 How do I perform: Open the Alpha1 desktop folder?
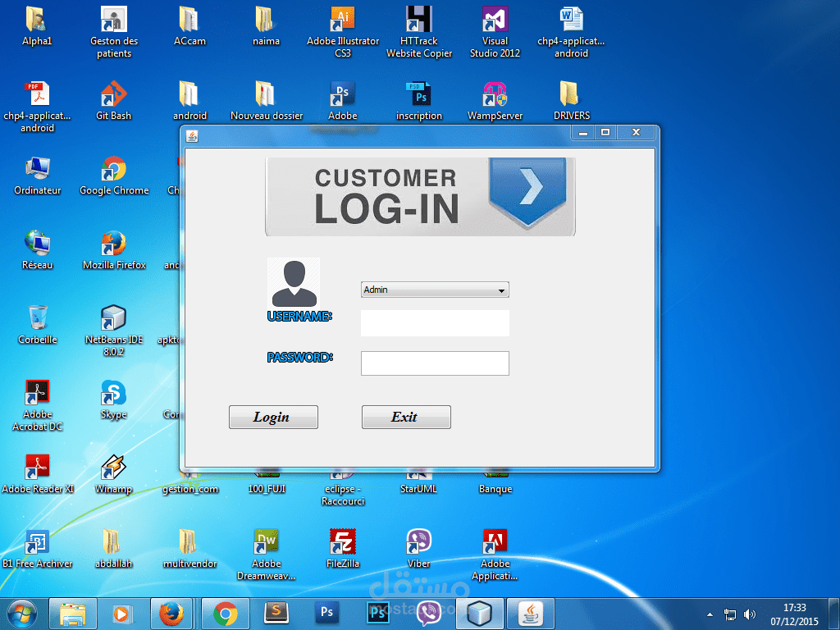pyautogui.click(x=37, y=25)
